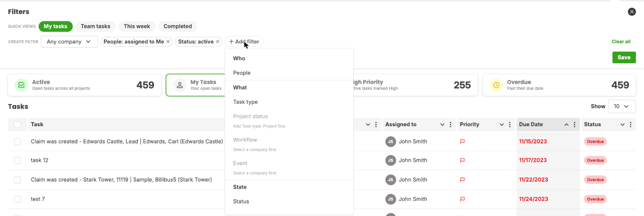Open column options menu for Due Date
644x216 pixels.
coord(575,125)
